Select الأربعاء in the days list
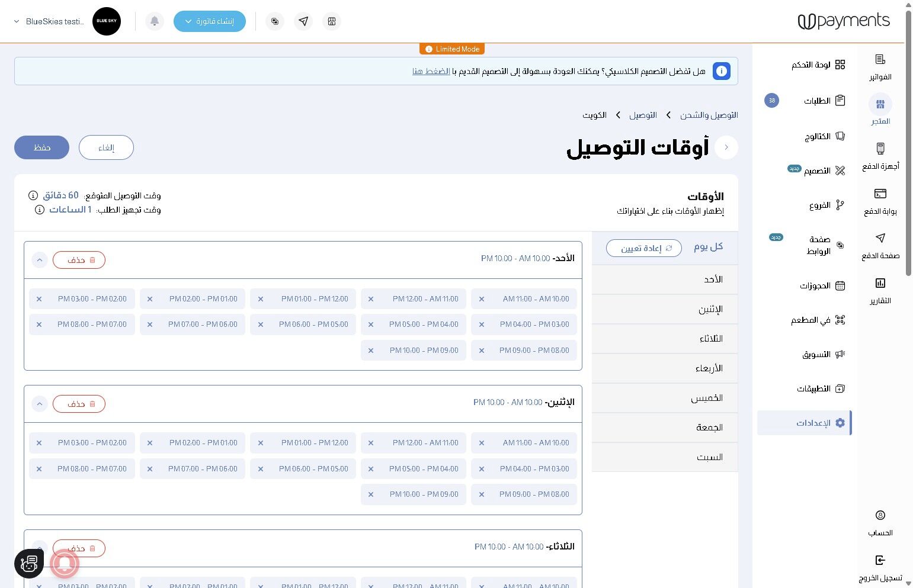The height and width of the screenshot is (588, 913). tap(665, 368)
